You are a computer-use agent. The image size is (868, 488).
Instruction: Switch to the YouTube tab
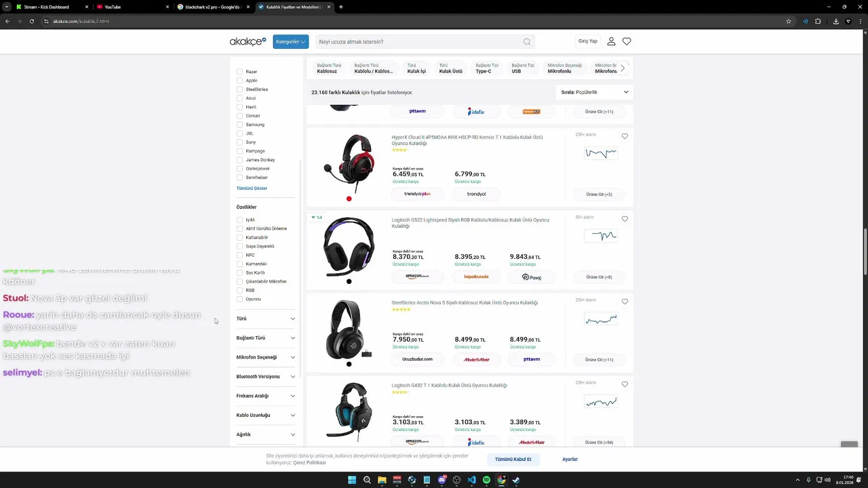132,7
